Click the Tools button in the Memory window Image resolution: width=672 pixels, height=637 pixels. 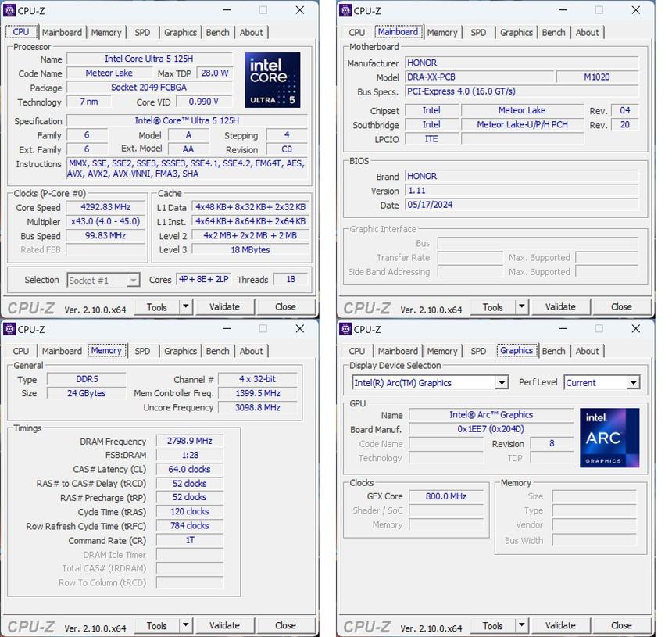[x=156, y=625]
